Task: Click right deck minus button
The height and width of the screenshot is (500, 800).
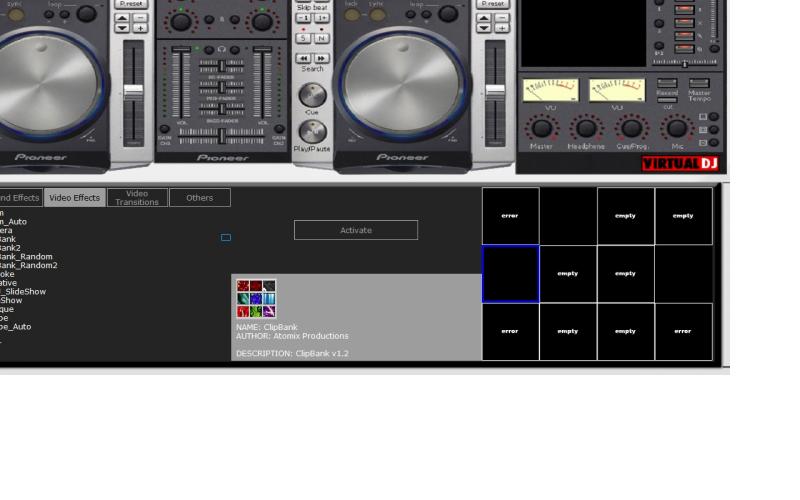Action: pyautogui.click(x=502, y=18)
